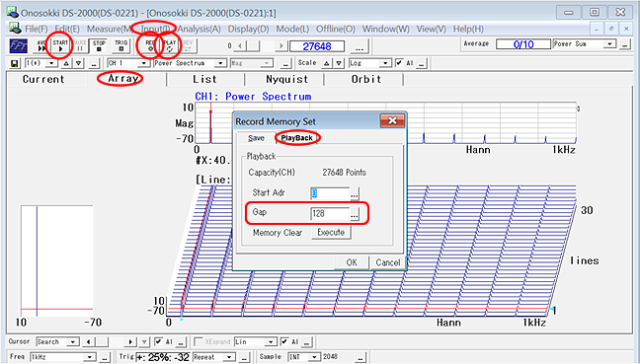Click the PAUSE toolbar icon
This screenshot has height=364, width=640.
[x=80, y=45]
